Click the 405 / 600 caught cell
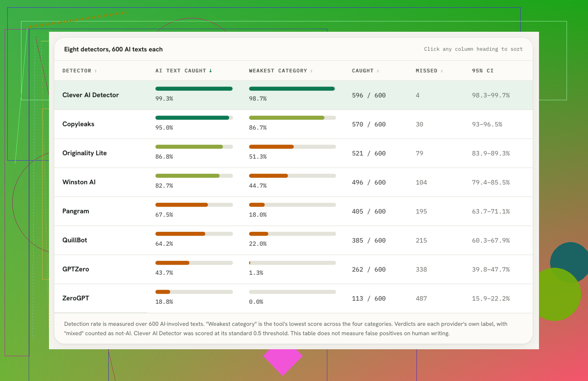588x381 pixels. click(369, 212)
